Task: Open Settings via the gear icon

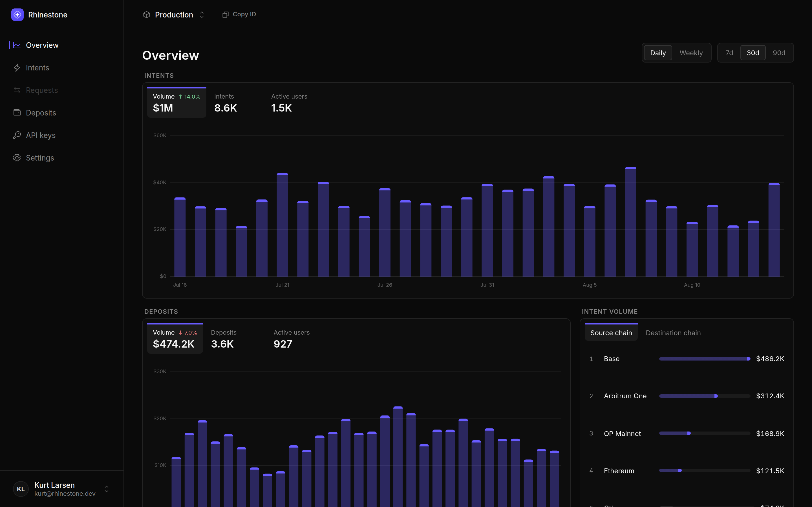Action: (17, 158)
